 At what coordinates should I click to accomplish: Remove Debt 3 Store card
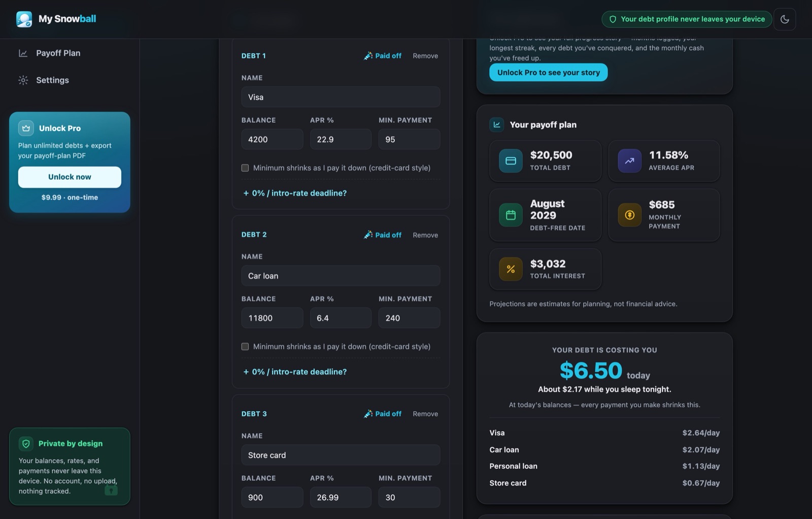tap(425, 414)
